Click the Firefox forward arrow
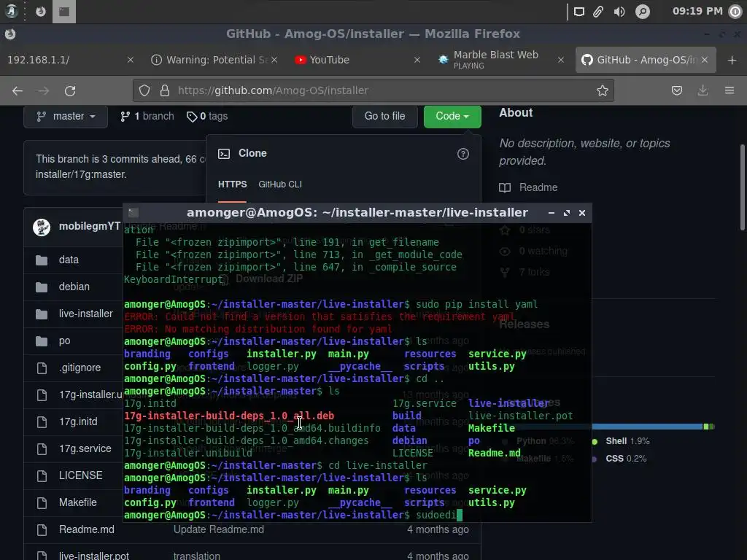This screenshot has height=560, width=747. (x=43, y=90)
